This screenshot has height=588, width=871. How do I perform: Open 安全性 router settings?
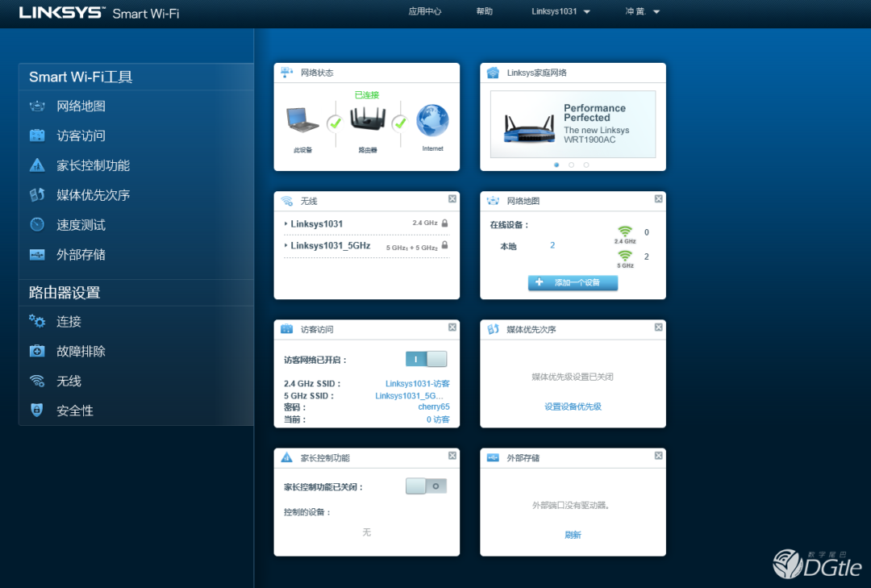[x=75, y=411]
